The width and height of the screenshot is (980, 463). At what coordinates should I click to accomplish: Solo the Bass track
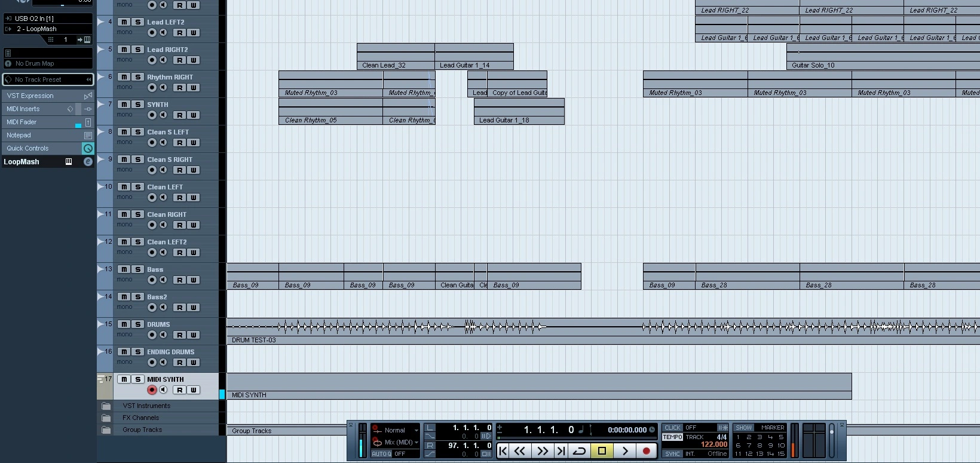137,269
